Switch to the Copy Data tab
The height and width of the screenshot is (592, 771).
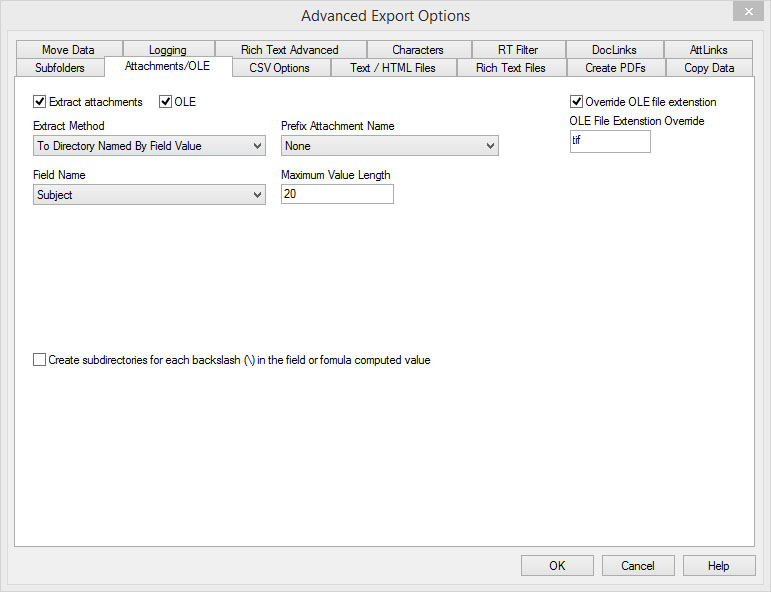pos(709,68)
